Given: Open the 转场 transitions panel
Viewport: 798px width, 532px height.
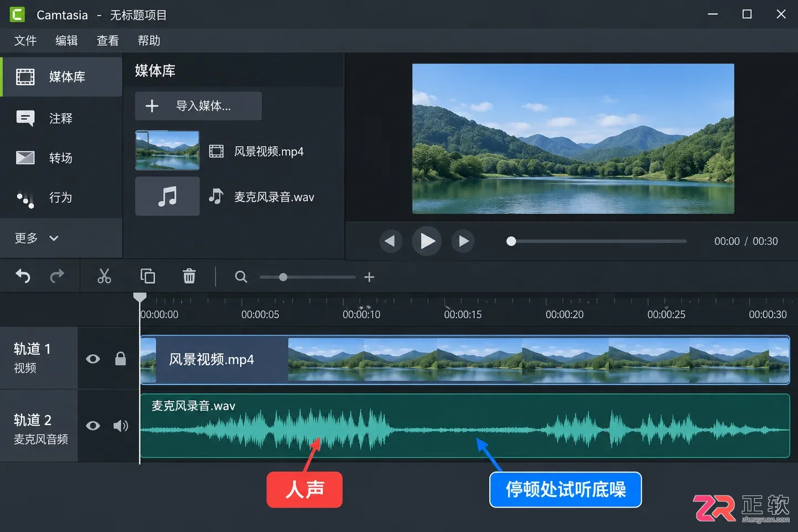Looking at the screenshot, I should pos(61,158).
